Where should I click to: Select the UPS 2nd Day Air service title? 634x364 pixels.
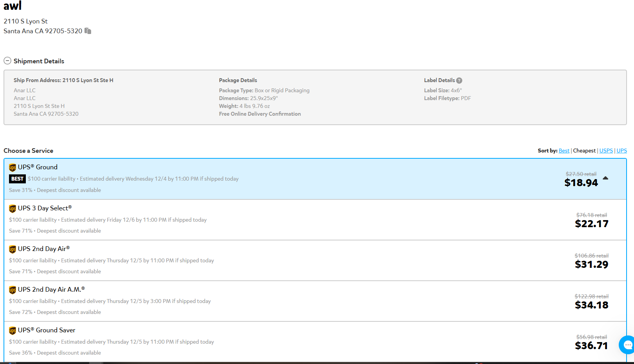click(x=44, y=249)
